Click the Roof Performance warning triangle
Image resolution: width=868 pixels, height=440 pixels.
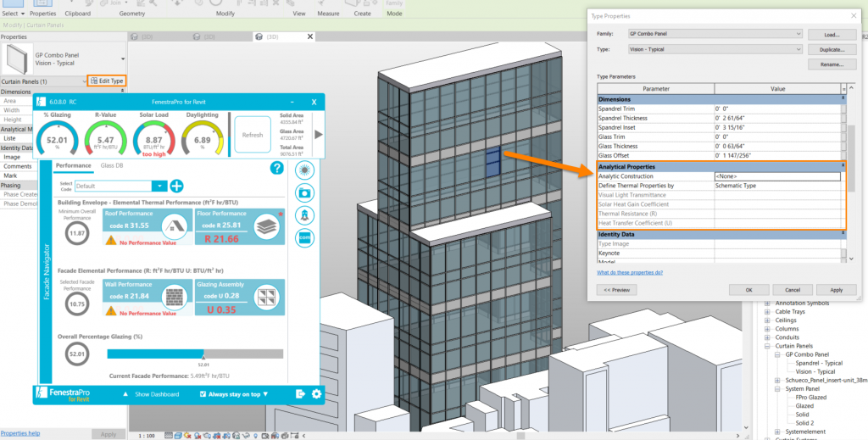click(x=111, y=241)
